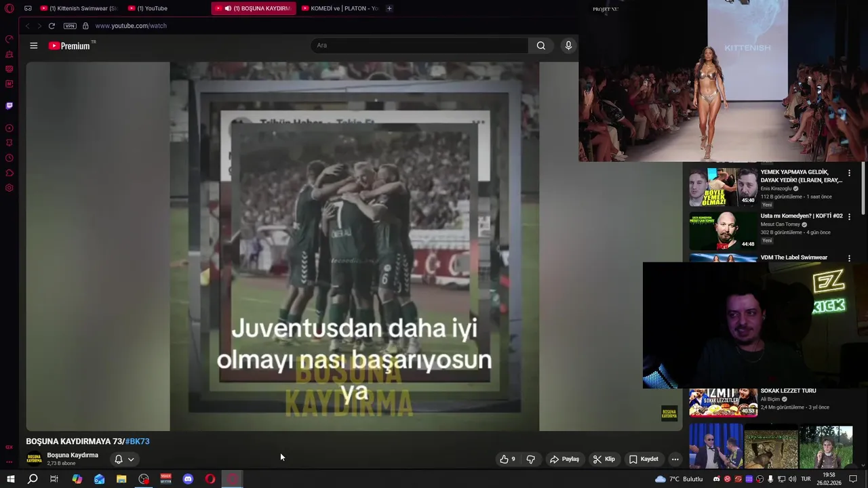
Task: Focus the www.youtube.com/watch address field
Action: pos(131,26)
